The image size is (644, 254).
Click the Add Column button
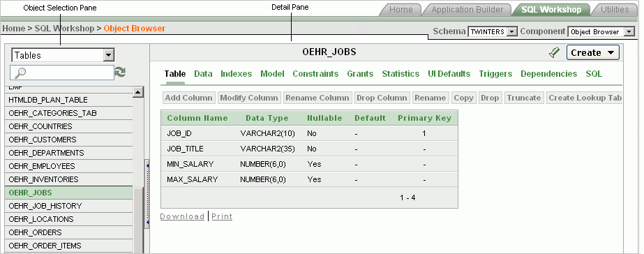pyautogui.click(x=188, y=98)
